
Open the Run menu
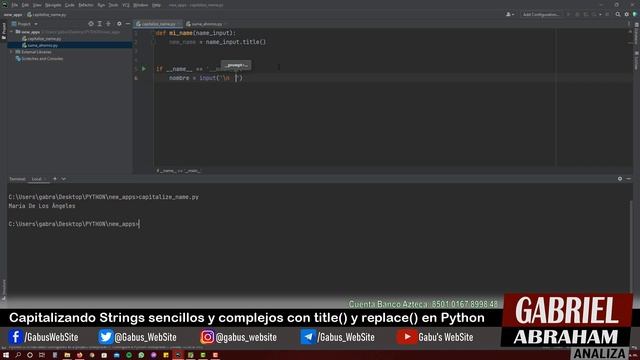pyautogui.click(x=101, y=5)
